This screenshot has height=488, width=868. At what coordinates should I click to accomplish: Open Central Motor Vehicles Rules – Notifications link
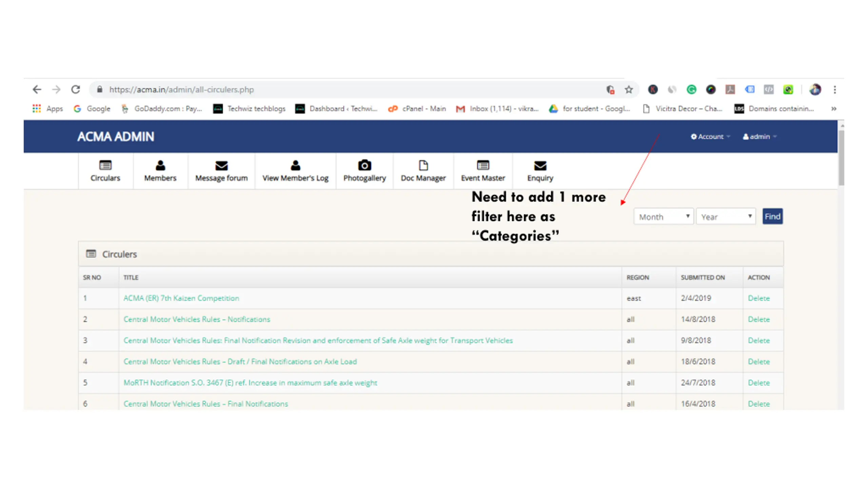[197, 319]
